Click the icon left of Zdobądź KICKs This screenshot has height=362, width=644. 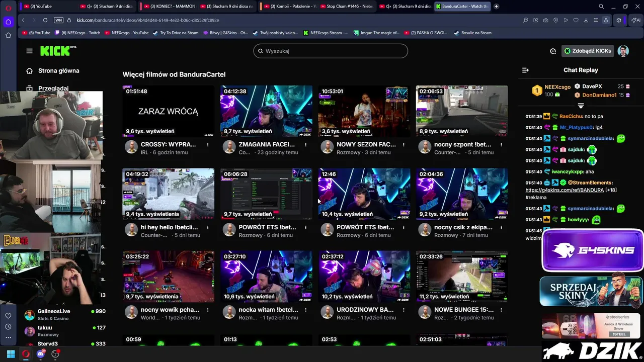[553, 51]
